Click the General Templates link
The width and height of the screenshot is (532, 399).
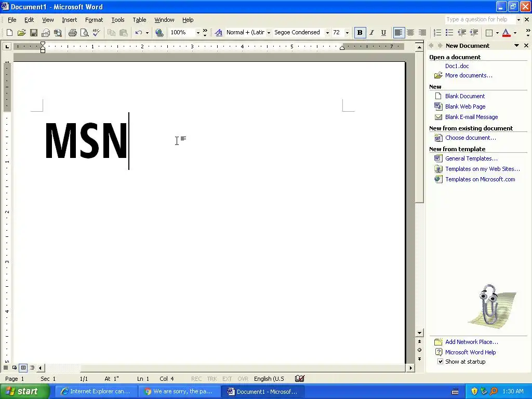tap(471, 158)
